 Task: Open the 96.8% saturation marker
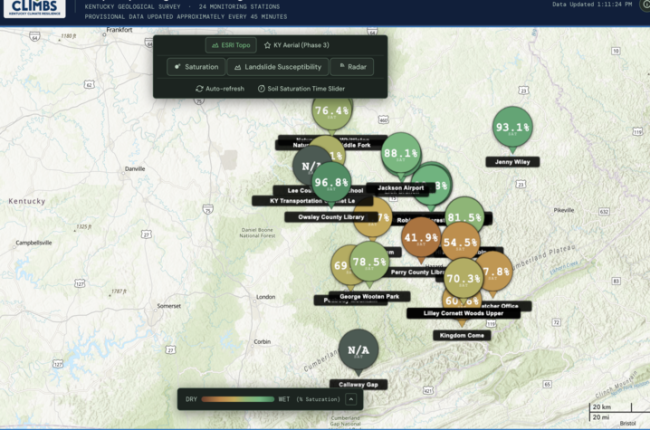pos(331,182)
